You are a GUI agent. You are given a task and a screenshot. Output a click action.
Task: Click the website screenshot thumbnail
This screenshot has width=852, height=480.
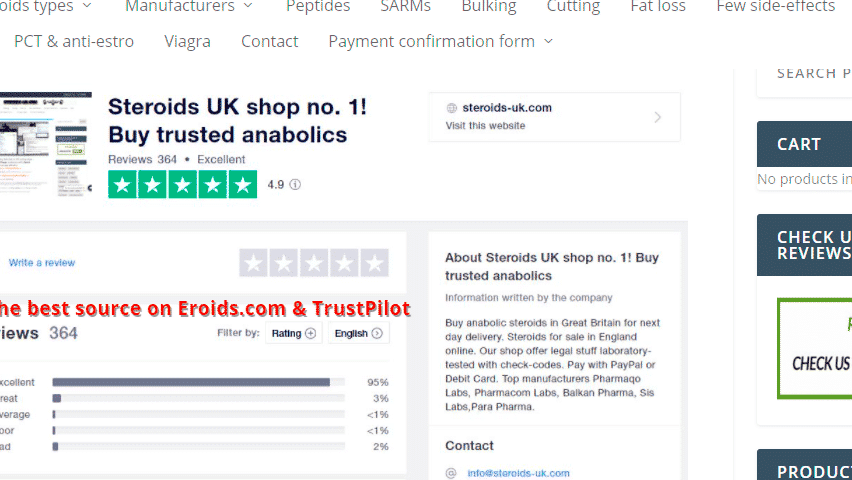(46, 146)
